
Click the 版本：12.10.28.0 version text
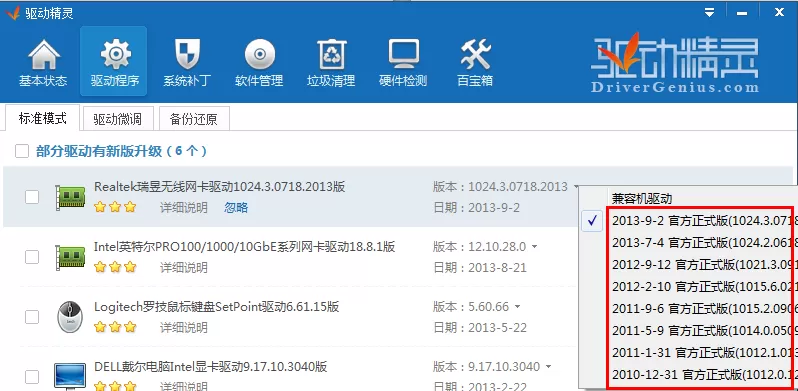pos(479,247)
